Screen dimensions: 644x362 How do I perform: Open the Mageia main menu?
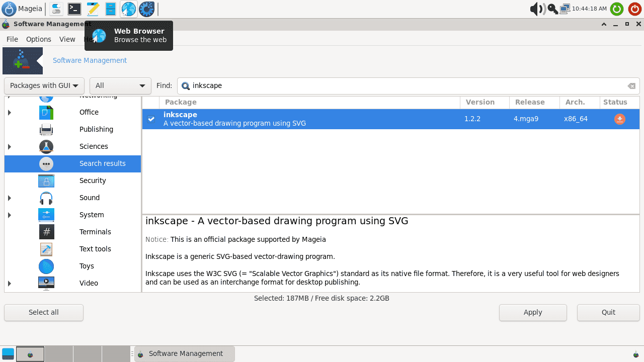[x=22, y=9]
